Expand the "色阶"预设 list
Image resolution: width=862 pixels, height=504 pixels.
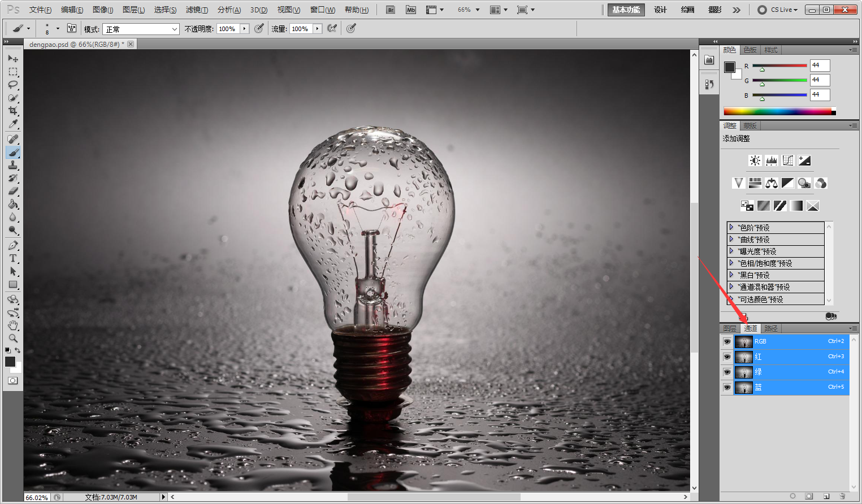coord(731,227)
